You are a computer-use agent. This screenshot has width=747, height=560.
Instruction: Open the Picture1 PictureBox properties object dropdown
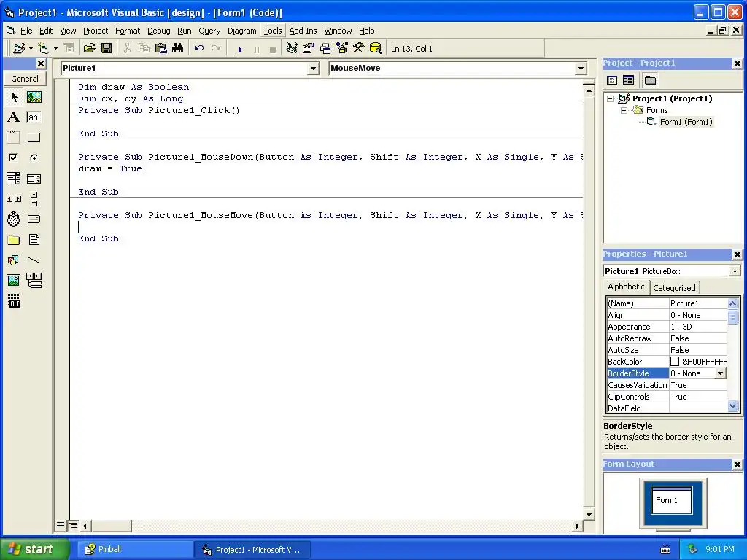(735, 271)
